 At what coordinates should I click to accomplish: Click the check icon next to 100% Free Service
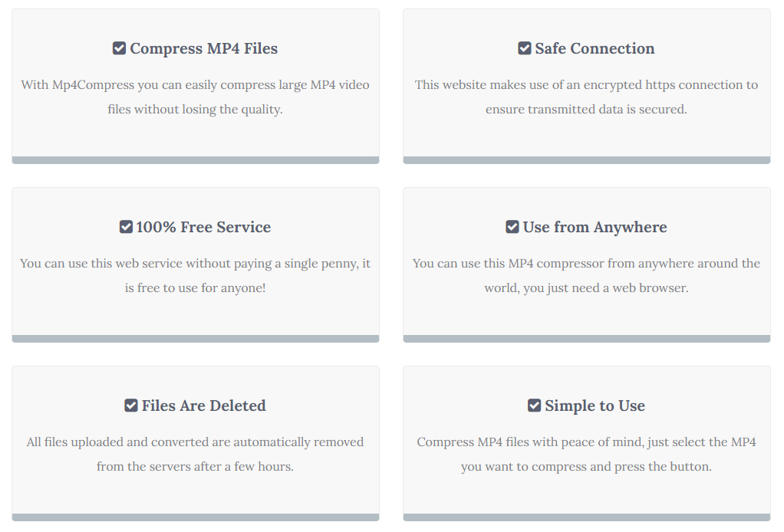point(127,227)
